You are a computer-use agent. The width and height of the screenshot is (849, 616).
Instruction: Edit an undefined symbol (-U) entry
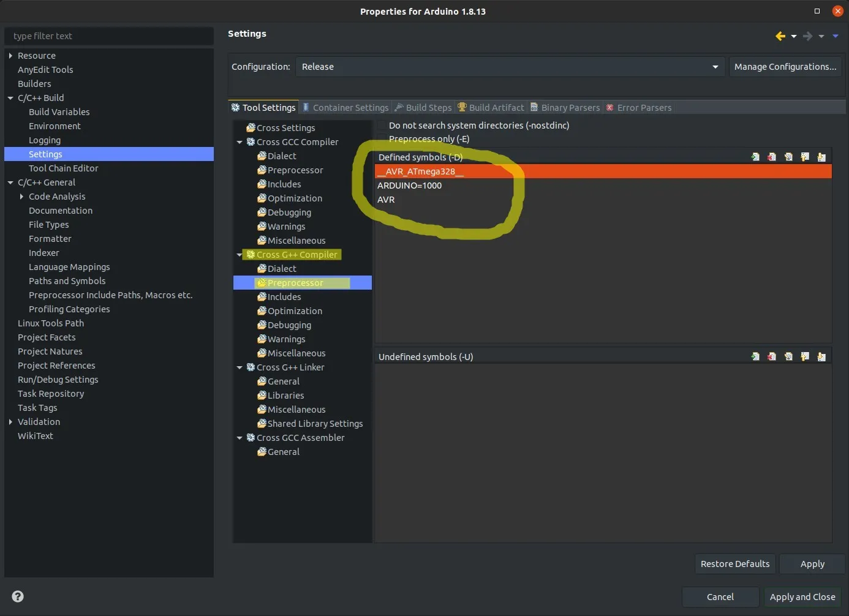788,356
